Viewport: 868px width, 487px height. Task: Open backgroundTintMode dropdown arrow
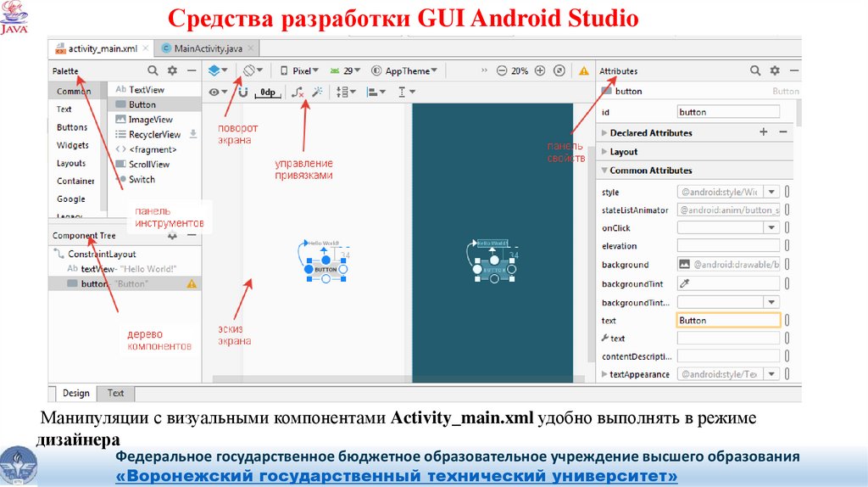tap(771, 302)
